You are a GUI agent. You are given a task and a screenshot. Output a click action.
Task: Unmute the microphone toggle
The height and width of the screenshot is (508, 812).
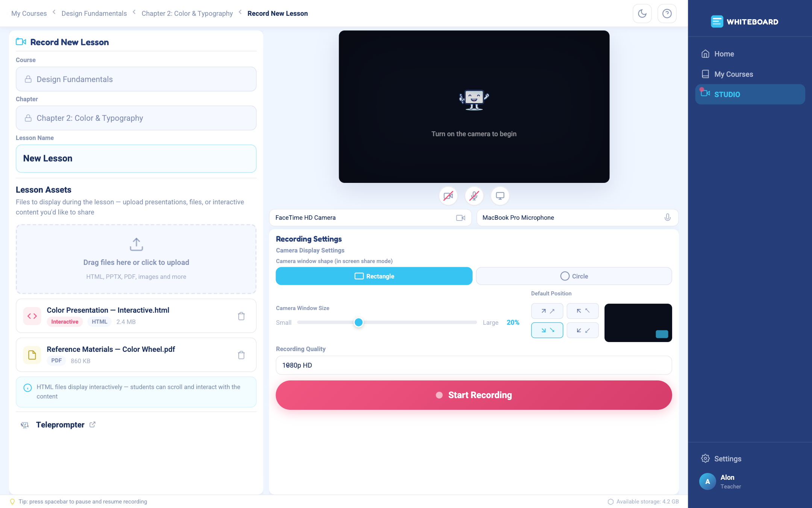[x=474, y=196]
